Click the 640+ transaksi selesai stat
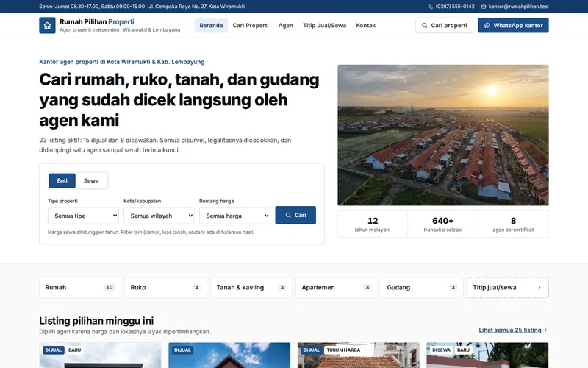The height and width of the screenshot is (368, 588). coord(443,224)
